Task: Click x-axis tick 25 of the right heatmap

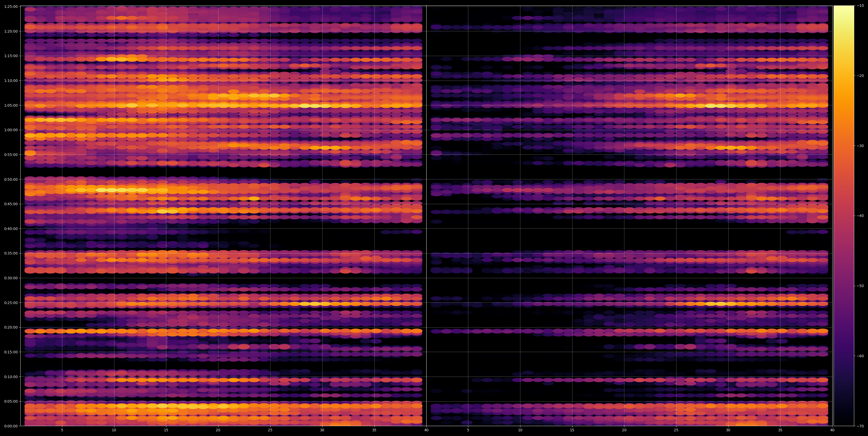Action: 676,430
